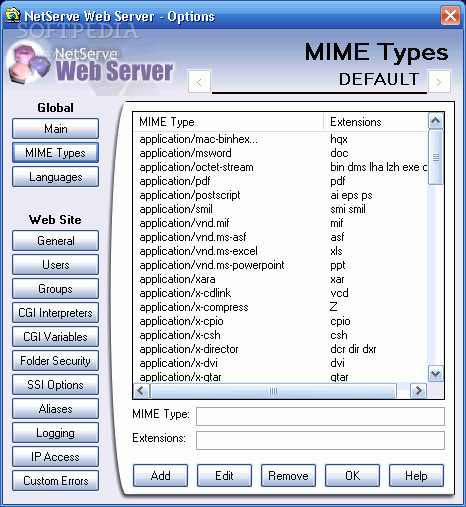This screenshot has width=466, height=507.
Task: Click the Add button
Action: [160, 476]
